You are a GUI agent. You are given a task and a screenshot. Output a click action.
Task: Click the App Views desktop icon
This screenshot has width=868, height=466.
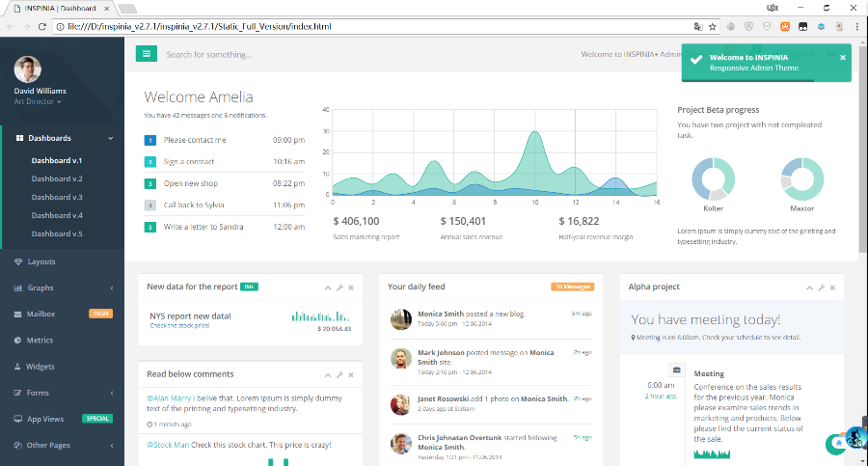tap(18, 419)
